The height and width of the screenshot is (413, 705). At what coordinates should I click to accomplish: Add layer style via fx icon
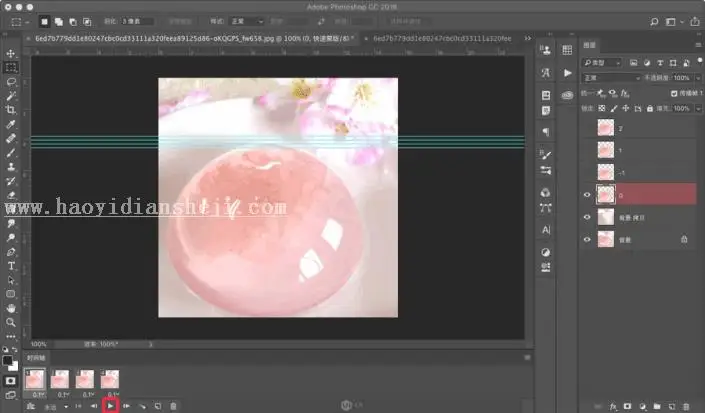pyautogui.click(x=613, y=406)
